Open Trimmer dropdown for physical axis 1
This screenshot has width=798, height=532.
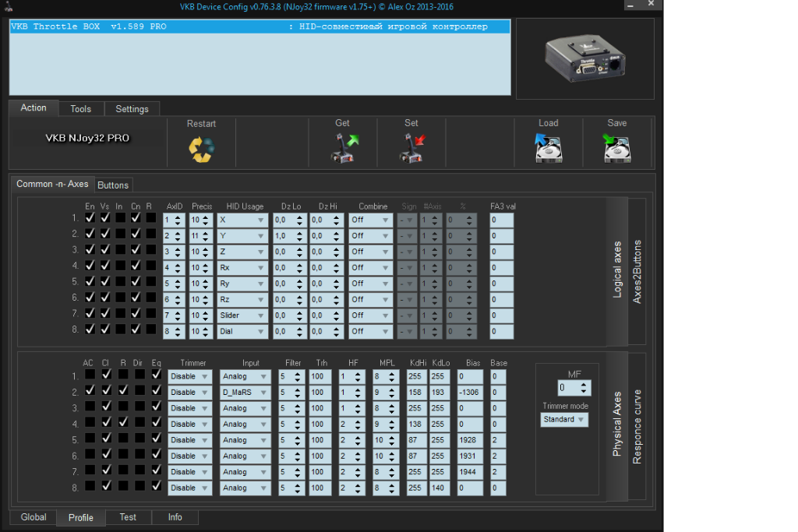click(x=190, y=377)
